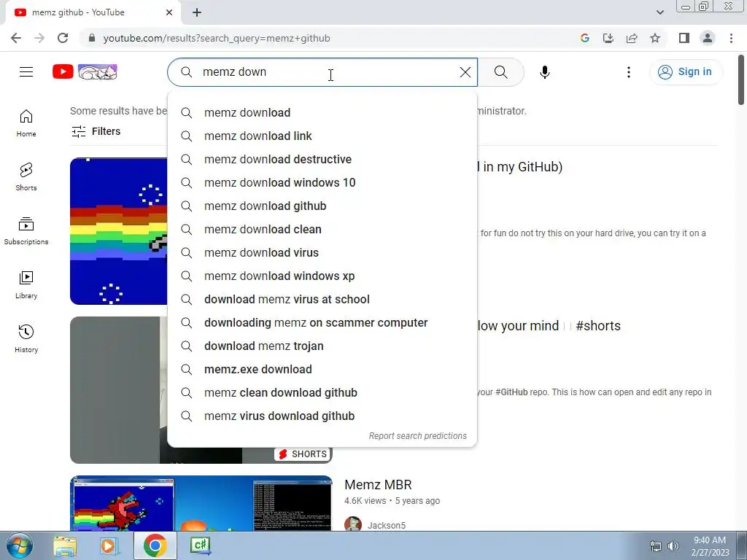747x560 pixels.
Task: Click the Chrome taskbar icon
Action: click(x=155, y=545)
